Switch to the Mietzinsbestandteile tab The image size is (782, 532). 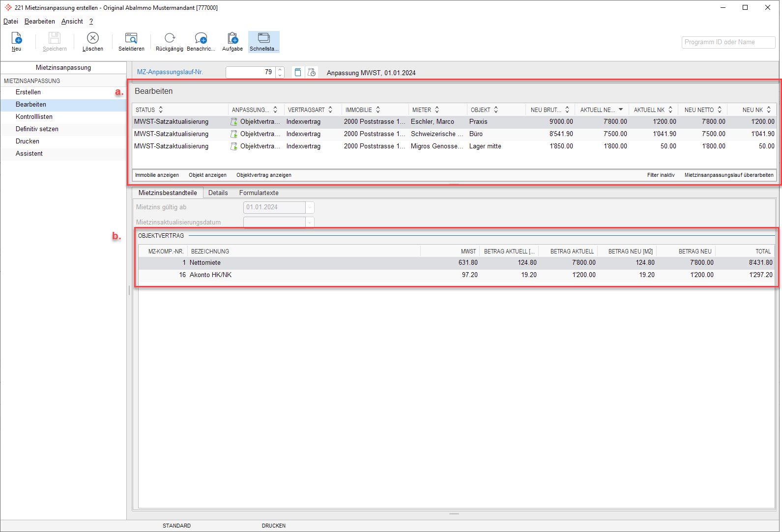click(x=168, y=193)
